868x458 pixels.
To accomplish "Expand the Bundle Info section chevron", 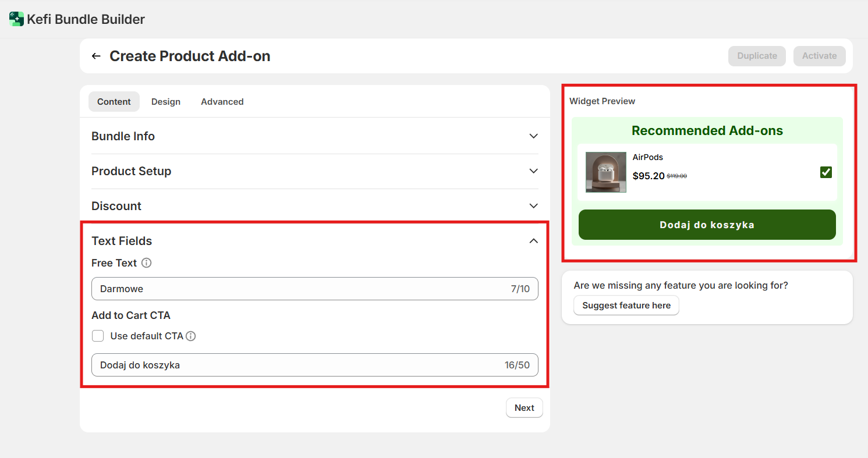I will [x=533, y=136].
